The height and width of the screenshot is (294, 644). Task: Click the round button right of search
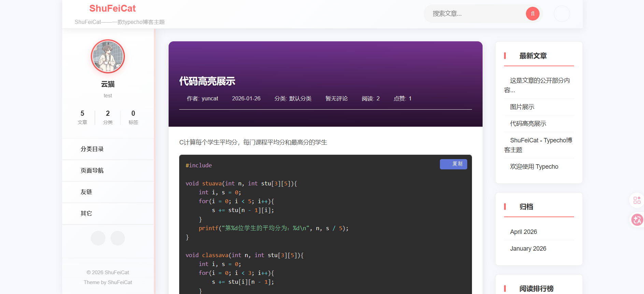(x=562, y=14)
